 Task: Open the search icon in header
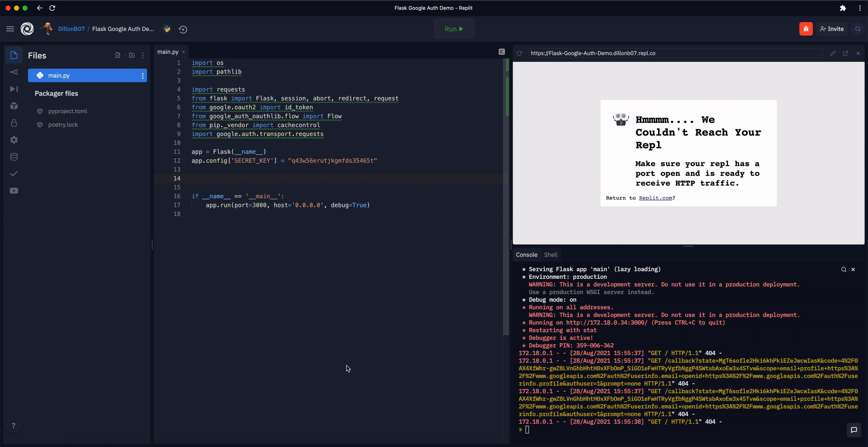pos(857,29)
